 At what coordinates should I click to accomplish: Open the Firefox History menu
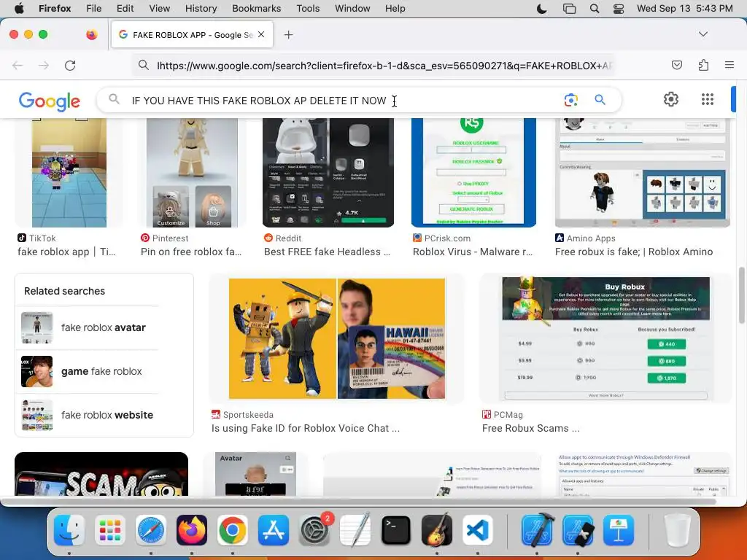coord(201,9)
